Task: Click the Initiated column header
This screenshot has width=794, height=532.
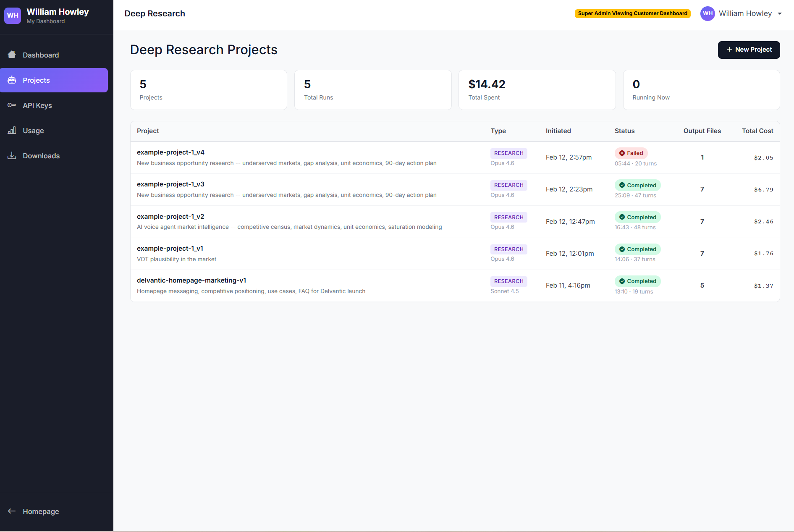Action: tap(558, 131)
